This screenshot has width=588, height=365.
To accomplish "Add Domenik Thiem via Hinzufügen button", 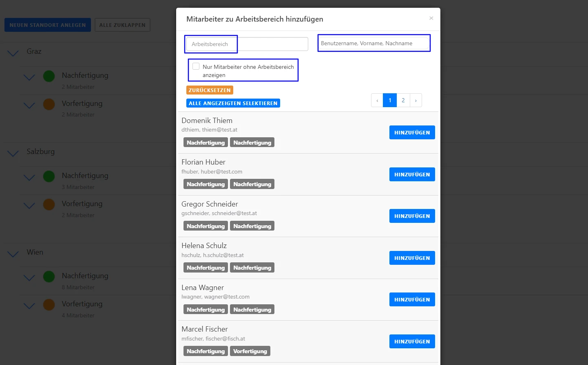I will tap(412, 132).
